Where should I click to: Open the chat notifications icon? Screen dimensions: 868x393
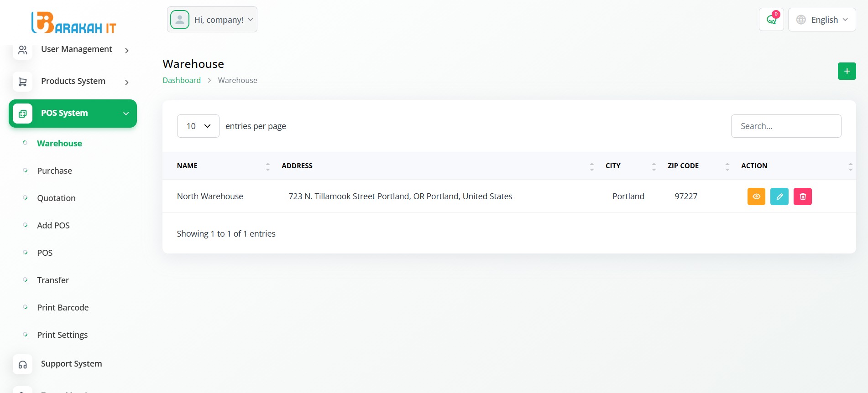[x=771, y=20]
